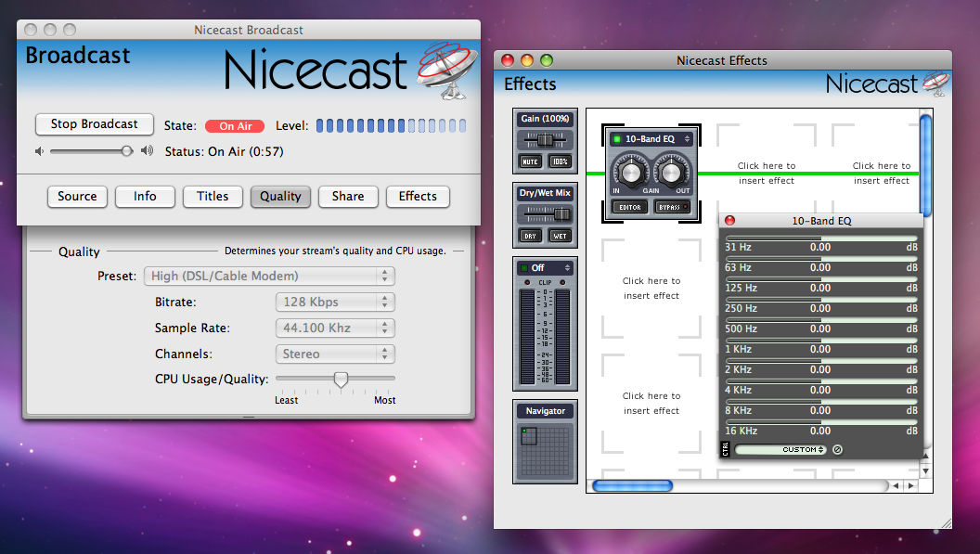Image resolution: width=980 pixels, height=554 pixels.
Task: Toggle the green power light on 10-Band EQ
Action: pos(617,139)
